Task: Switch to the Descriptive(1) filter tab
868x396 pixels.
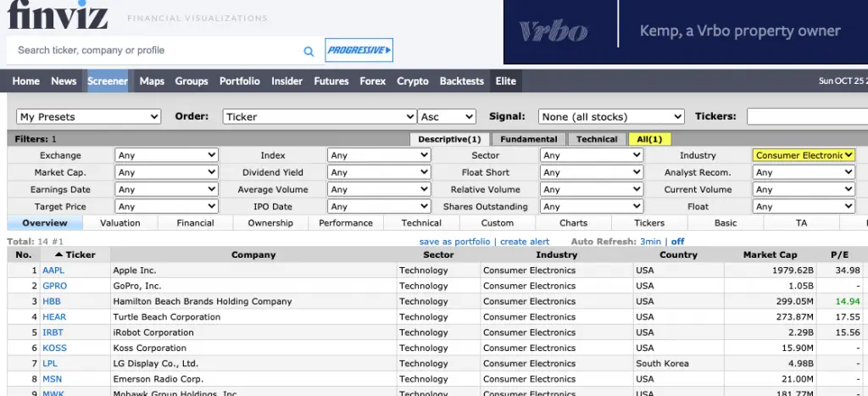Action: tap(449, 139)
